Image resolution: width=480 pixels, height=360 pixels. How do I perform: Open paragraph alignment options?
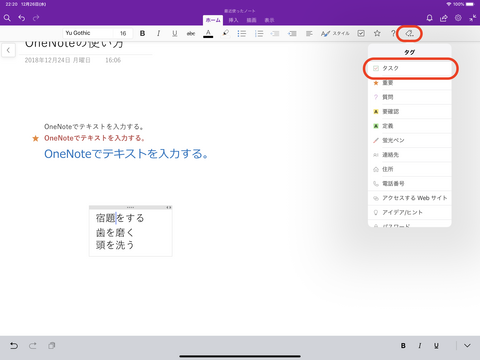309,33
